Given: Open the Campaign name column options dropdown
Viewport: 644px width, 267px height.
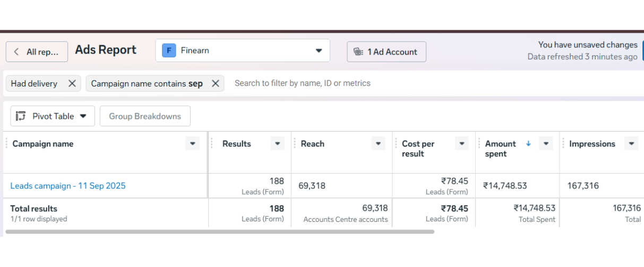Looking at the screenshot, I should pyautogui.click(x=192, y=143).
